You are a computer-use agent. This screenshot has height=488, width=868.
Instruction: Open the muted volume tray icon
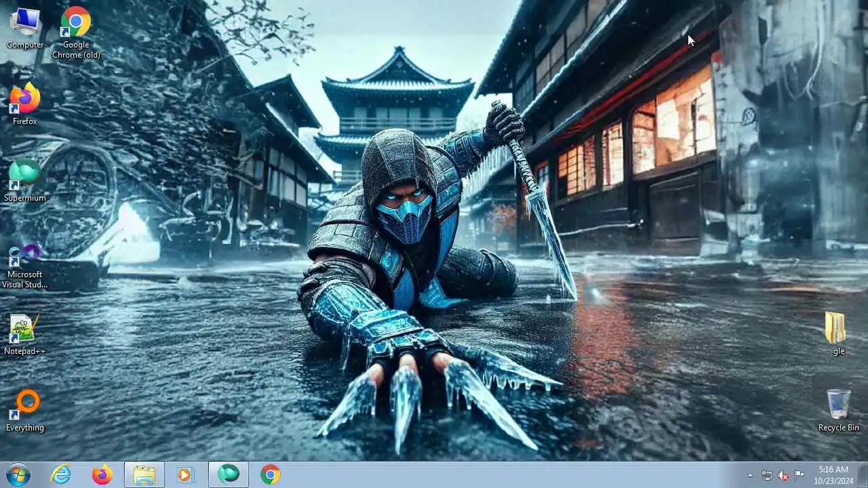coord(783,475)
